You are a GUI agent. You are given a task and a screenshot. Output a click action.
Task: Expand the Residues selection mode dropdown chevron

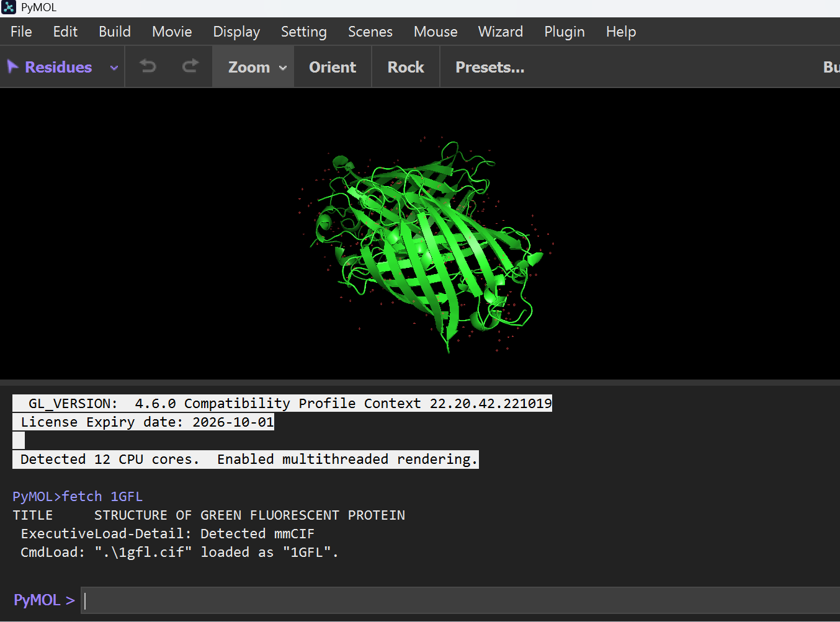(x=114, y=68)
